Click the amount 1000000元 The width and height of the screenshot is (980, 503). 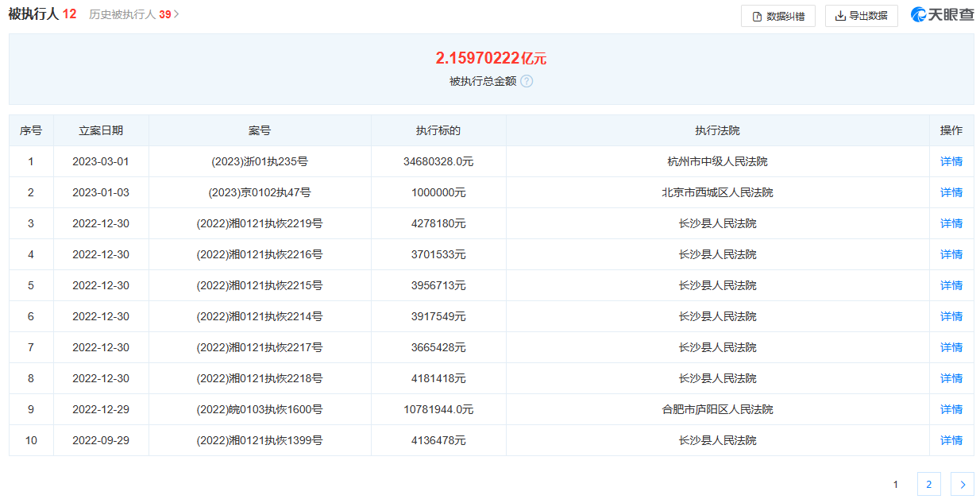pyautogui.click(x=438, y=192)
